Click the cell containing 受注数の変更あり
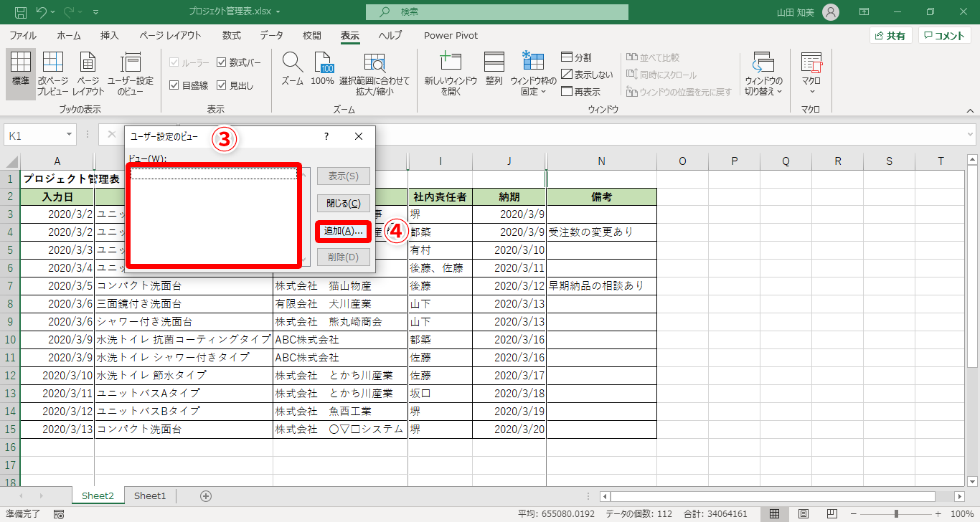Screen dimensions: 980x522 601,232
